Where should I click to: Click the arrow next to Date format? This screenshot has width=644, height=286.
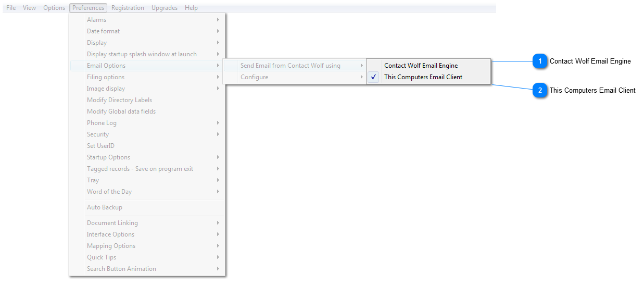pos(218,31)
